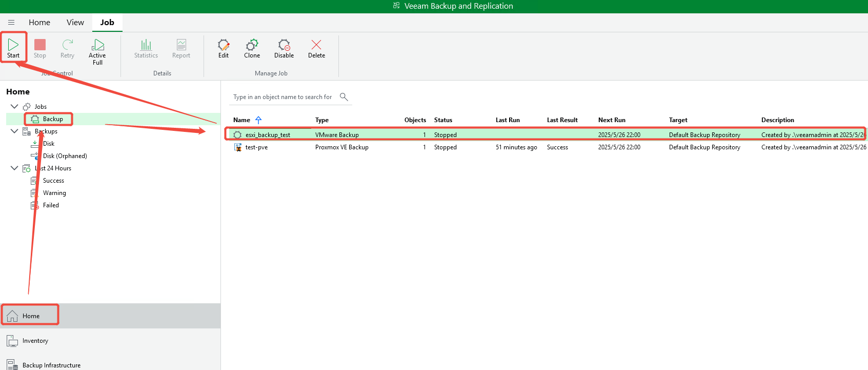
Task: Click the VMware Backup type cell
Action: point(337,135)
